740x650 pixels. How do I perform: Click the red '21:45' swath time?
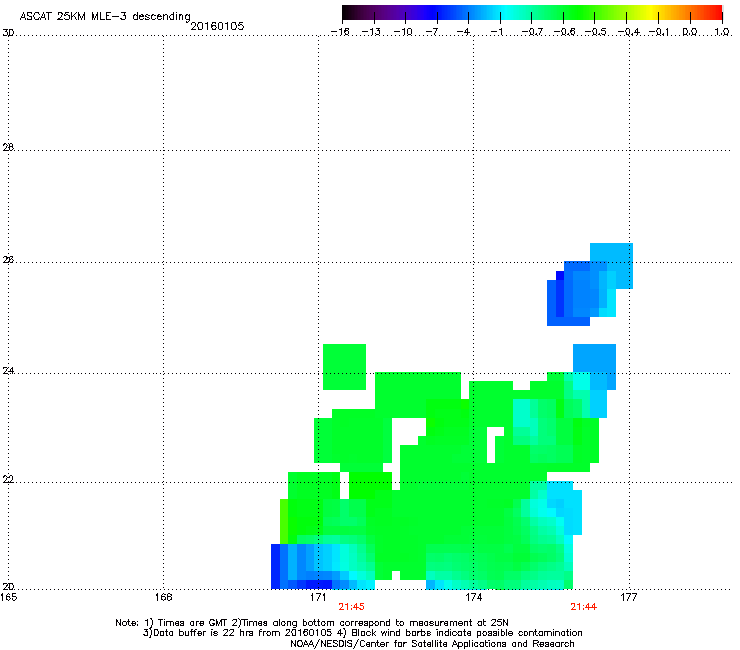pyautogui.click(x=351, y=607)
